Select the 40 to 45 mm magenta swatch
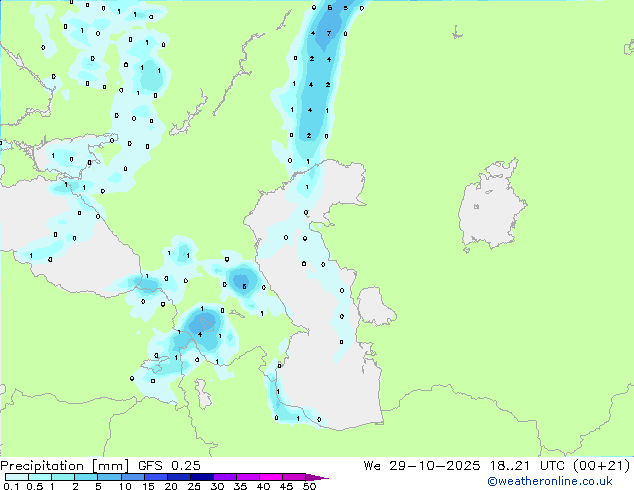The height and width of the screenshot is (490, 634). [271, 477]
